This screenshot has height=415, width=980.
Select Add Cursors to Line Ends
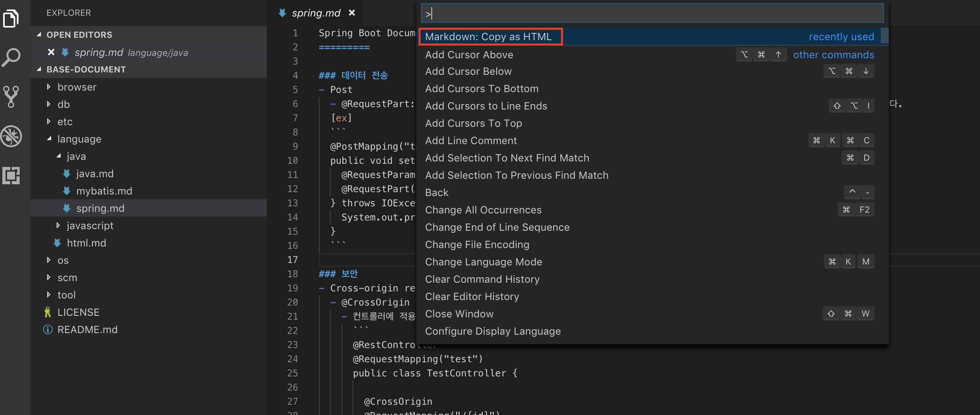tap(652, 106)
